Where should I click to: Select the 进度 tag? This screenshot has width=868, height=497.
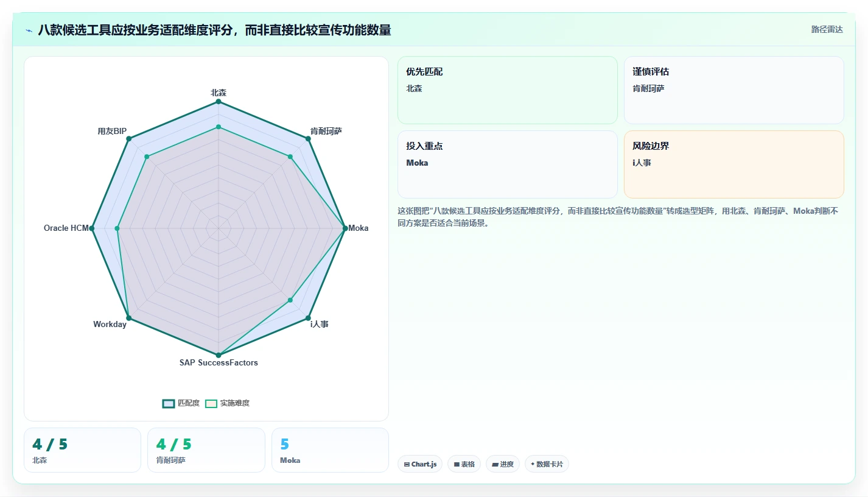[503, 464]
